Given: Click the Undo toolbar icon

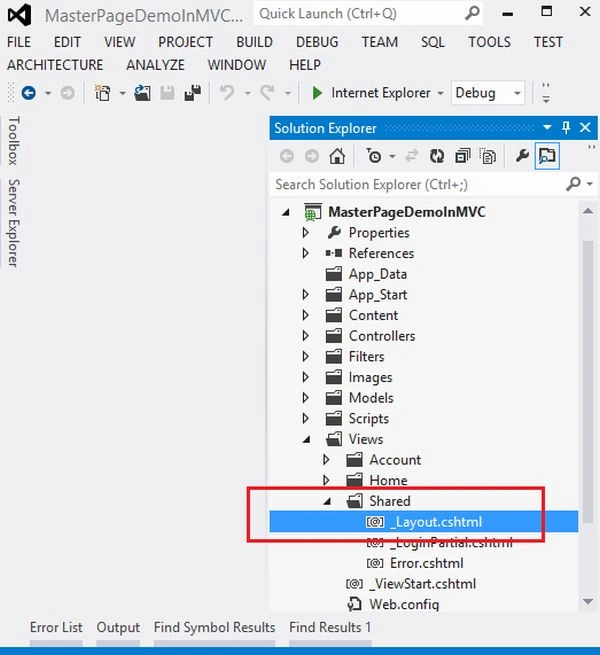Looking at the screenshot, I should point(227,93).
